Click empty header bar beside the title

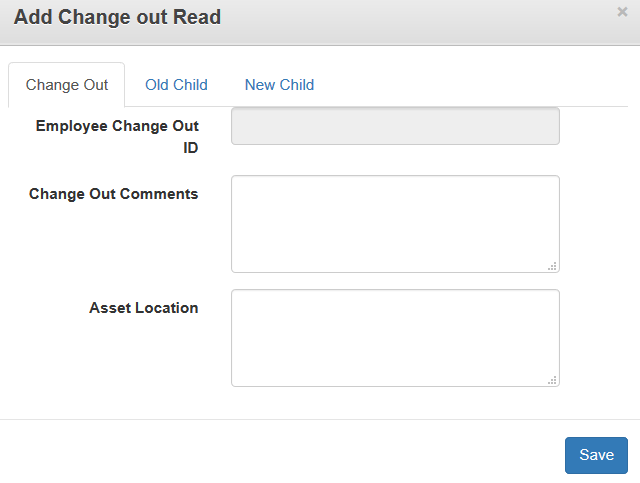point(420,20)
